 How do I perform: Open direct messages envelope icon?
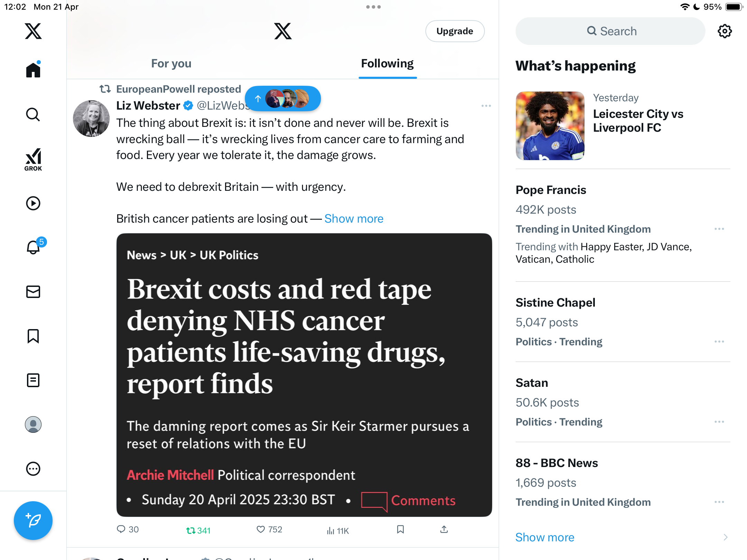33,292
